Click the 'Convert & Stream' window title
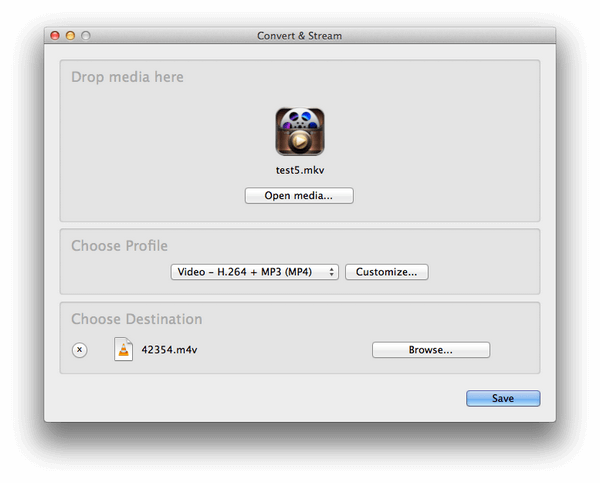This screenshot has height=483, width=600. point(299,36)
